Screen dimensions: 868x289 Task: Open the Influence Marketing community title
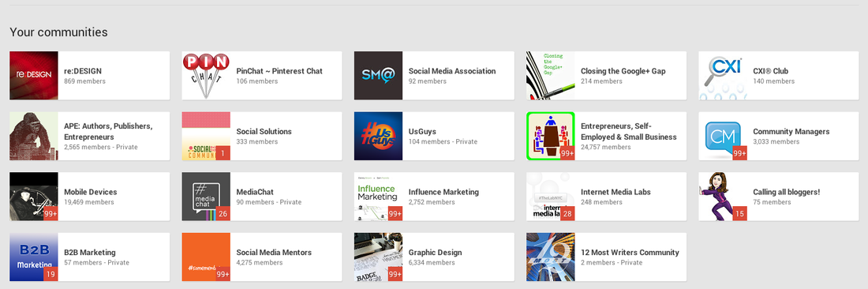443,192
